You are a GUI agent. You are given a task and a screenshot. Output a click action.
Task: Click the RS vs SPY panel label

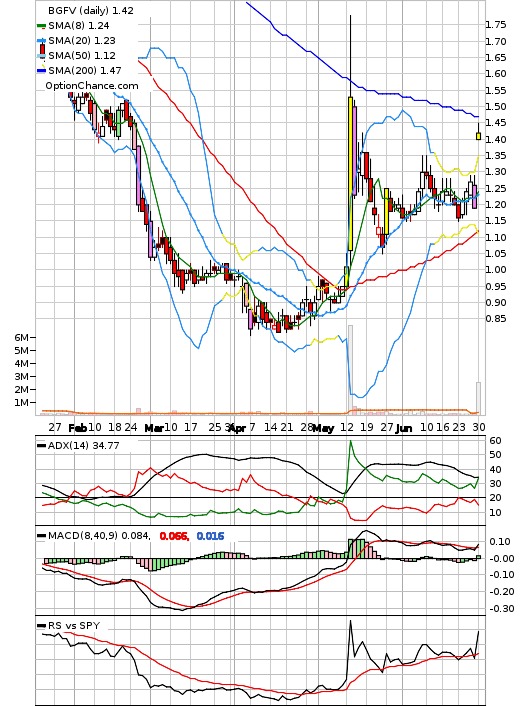pyautogui.click(x=74, y=625)
